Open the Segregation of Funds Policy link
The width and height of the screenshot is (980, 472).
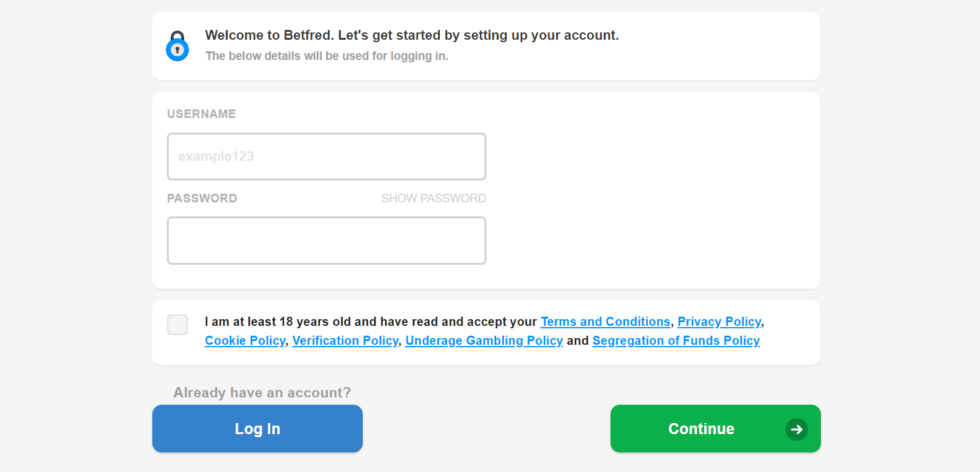pyautogui.click(x=676, y=341)
